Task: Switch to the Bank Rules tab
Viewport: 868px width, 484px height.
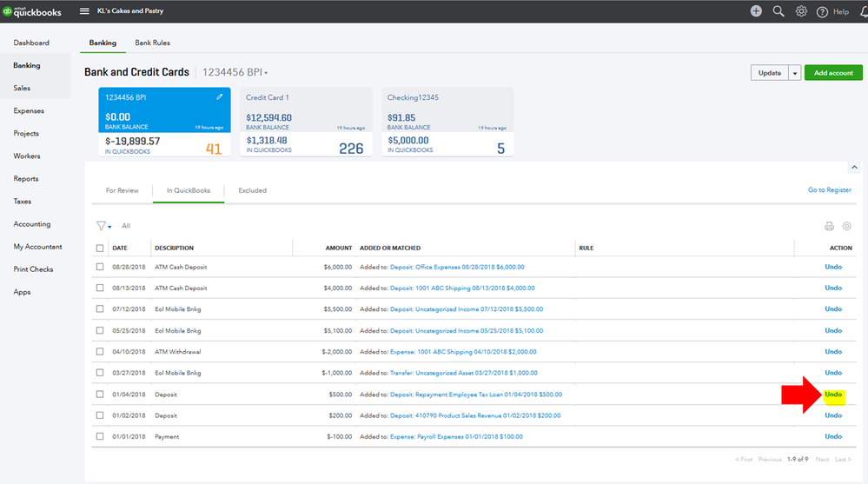Action: (x=152, y=43)
